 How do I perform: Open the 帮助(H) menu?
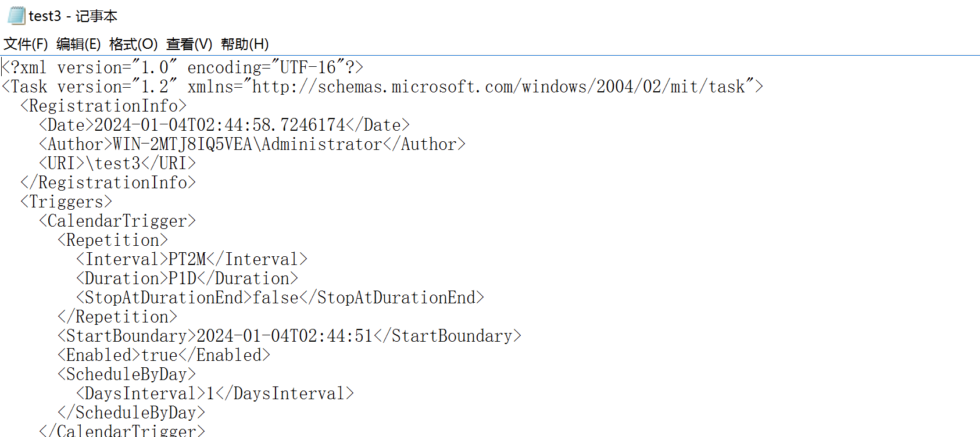click(x=245, y=44)
